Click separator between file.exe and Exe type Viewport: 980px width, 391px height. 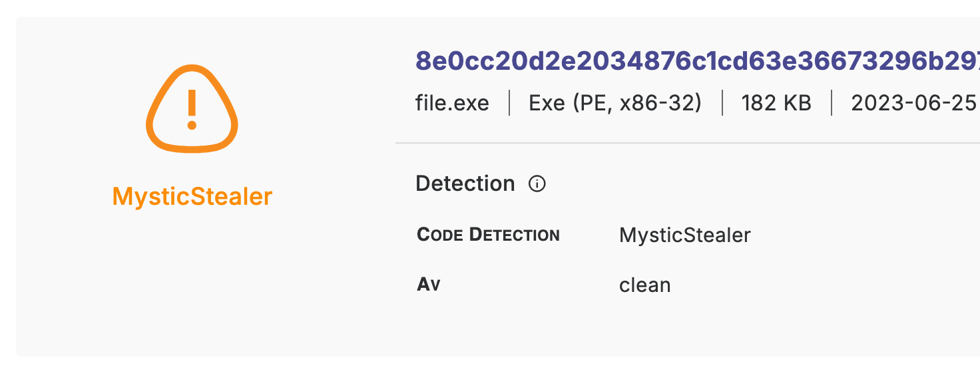(509, 103)
